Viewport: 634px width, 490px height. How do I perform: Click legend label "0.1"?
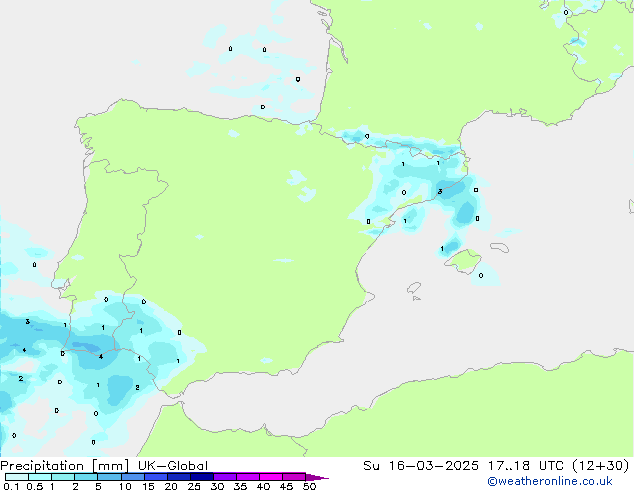pos(11,486)
